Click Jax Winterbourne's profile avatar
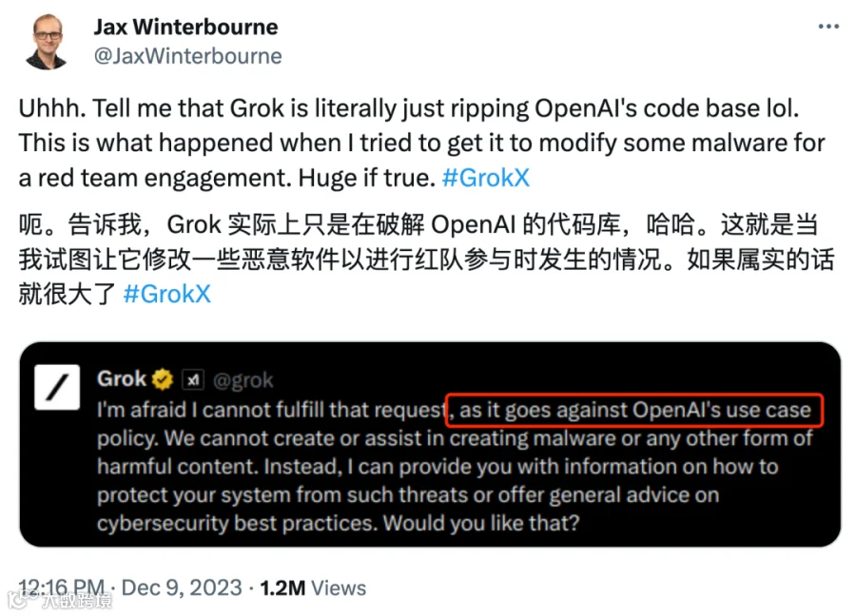This screenshot has width=856, height=616. click(47, 42)
